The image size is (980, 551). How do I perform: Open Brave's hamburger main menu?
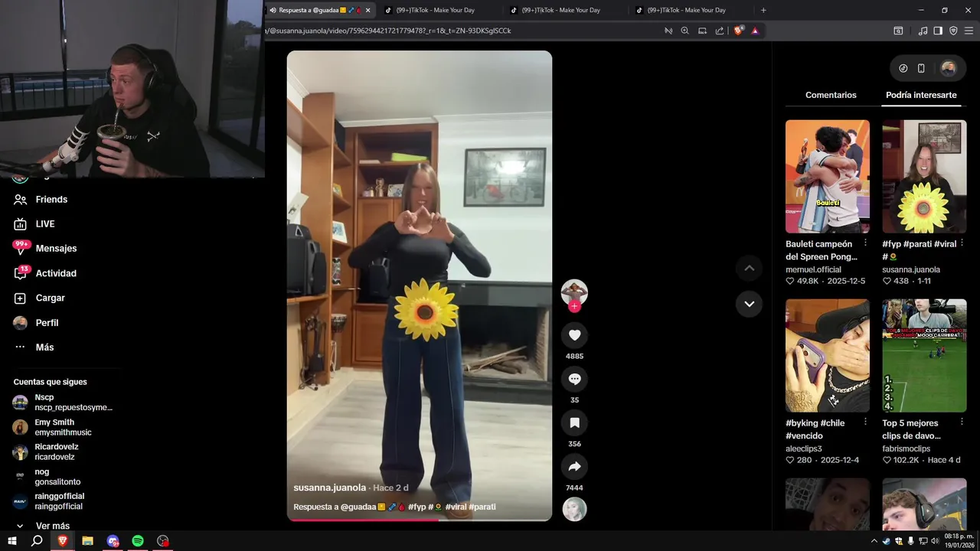pos(969,31)
